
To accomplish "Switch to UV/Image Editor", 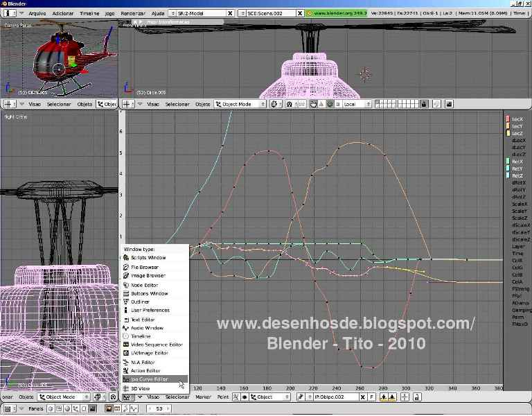I will pos(154,353).
